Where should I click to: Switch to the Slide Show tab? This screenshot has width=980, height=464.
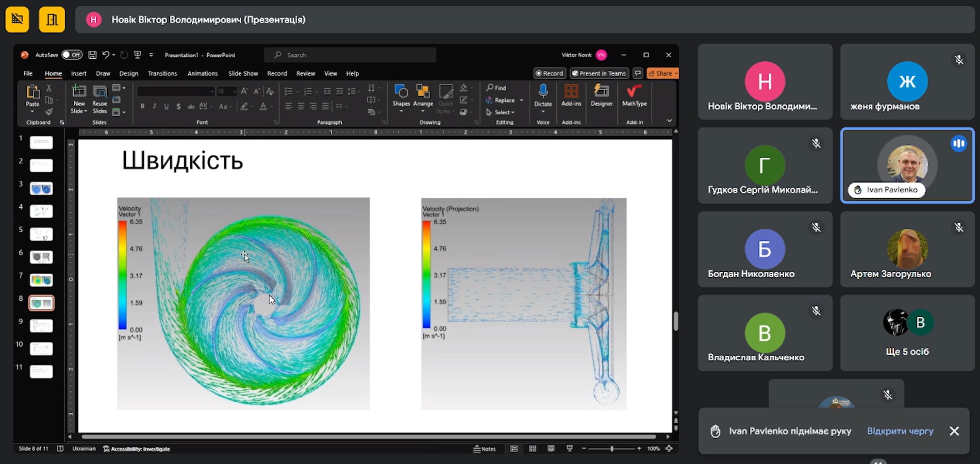243,73
